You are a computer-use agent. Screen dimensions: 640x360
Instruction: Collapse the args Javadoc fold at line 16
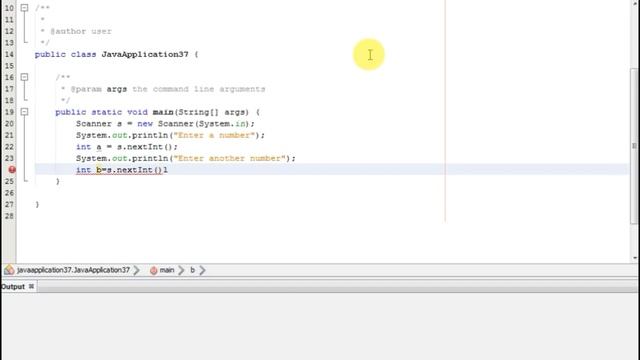[24, 77]
